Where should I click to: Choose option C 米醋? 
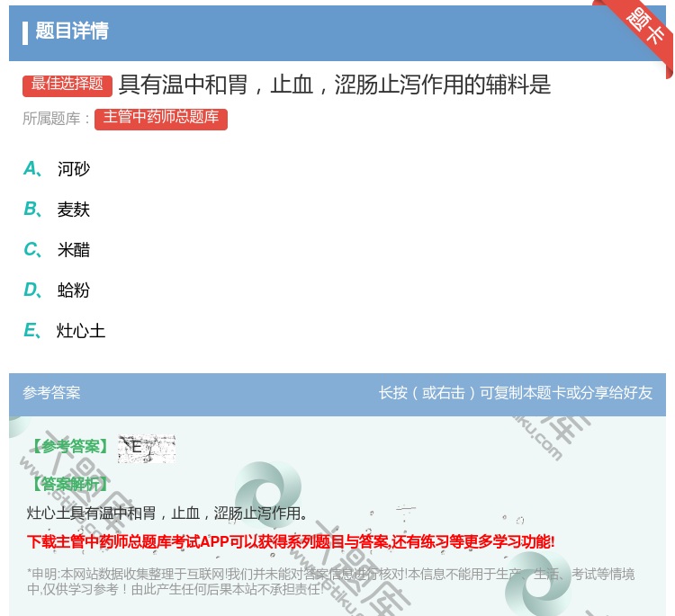pyautogui.click(x=74, y=250)
